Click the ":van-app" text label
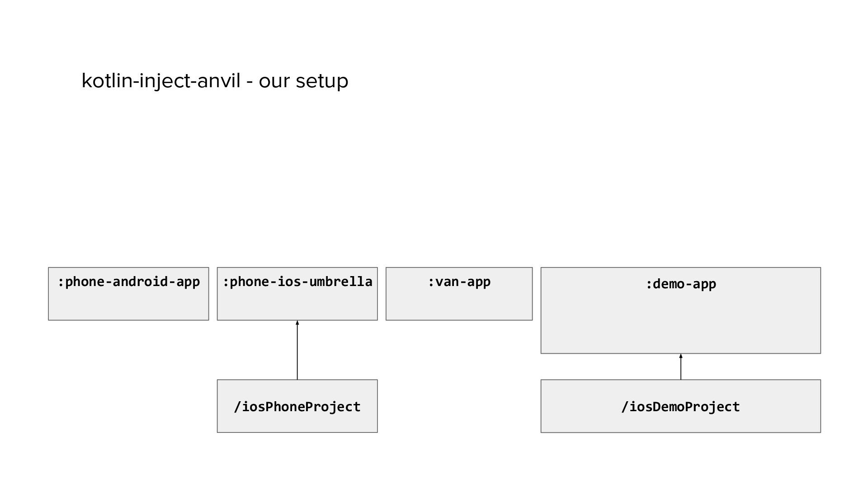 (x=459, y=282)
